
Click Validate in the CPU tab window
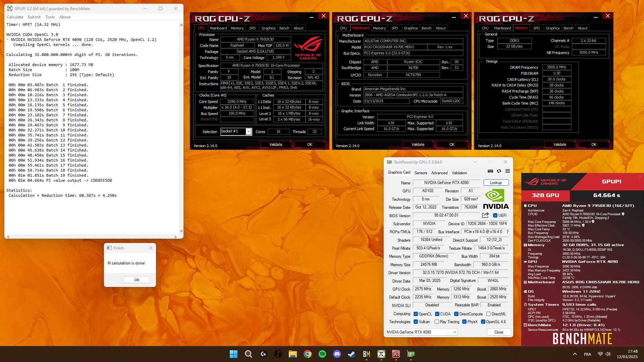tap(276, 144)
